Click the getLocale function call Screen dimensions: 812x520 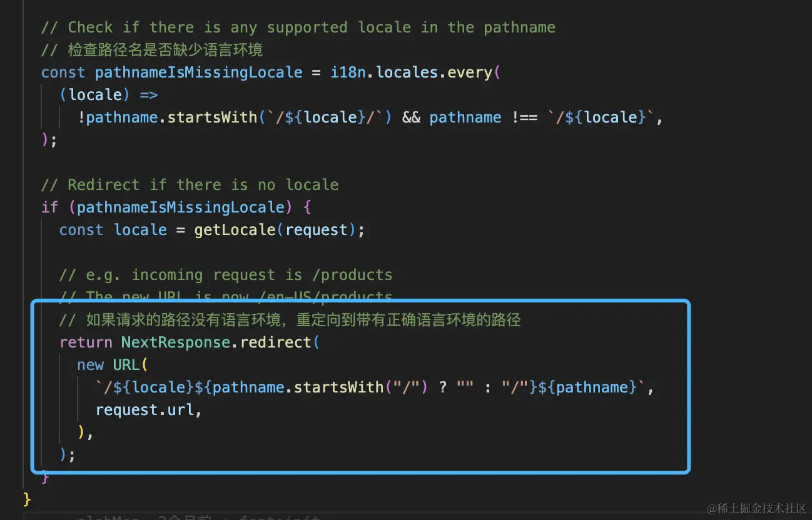tap(235, 230)
